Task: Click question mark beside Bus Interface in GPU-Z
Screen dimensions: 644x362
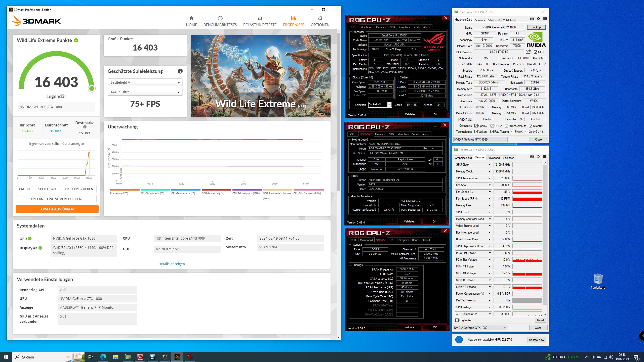Action: [x=545, y=64]
